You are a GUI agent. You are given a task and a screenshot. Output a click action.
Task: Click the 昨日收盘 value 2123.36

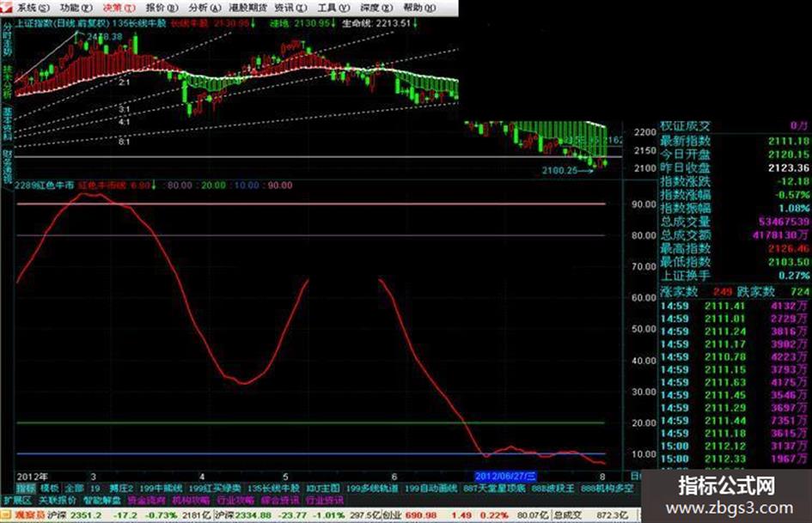(x=788, y=167)
